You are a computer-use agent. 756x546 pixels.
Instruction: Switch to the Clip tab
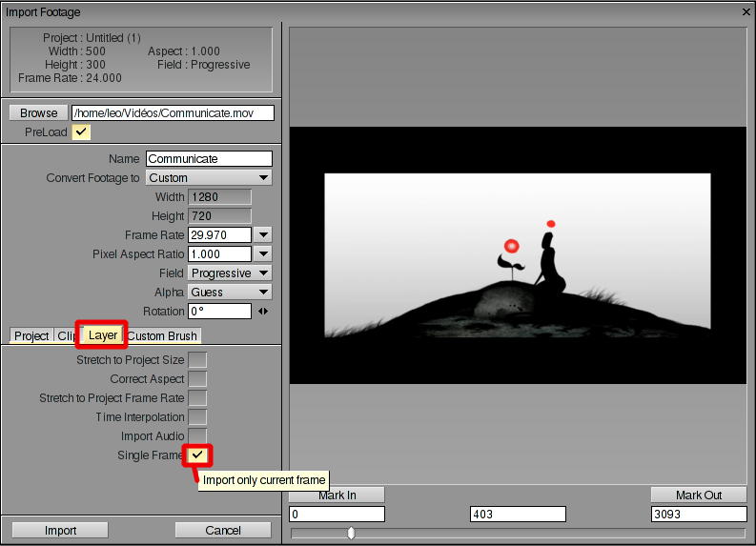point(67,335)
